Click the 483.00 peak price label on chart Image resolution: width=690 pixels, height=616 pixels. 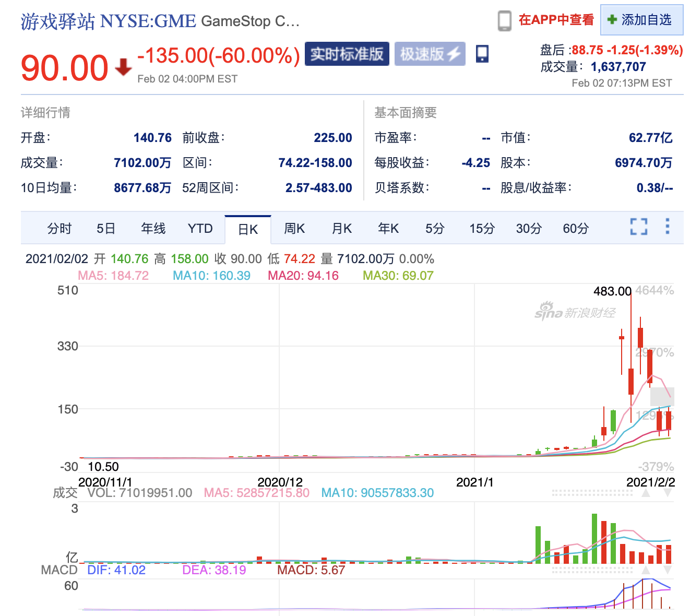point(612,291)
